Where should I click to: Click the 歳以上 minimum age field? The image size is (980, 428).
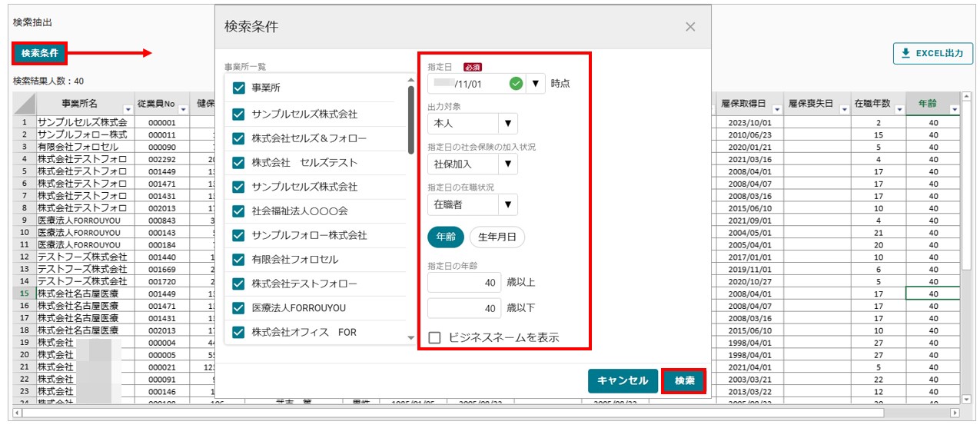[464, 283]
